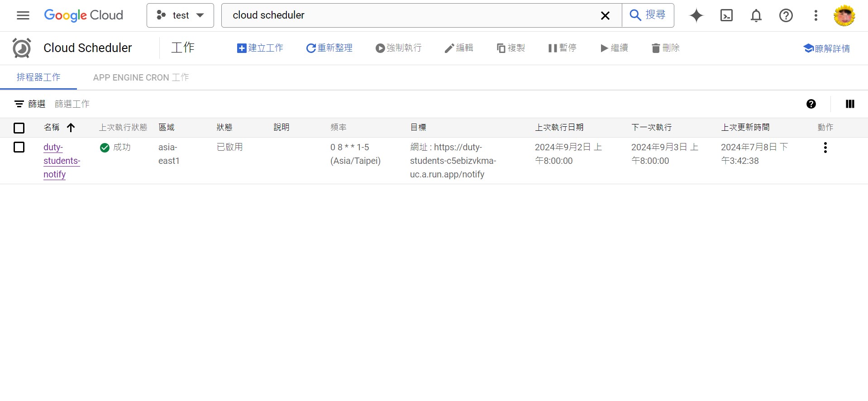Click the 下一次執行 column header

(x=652, y=128)
